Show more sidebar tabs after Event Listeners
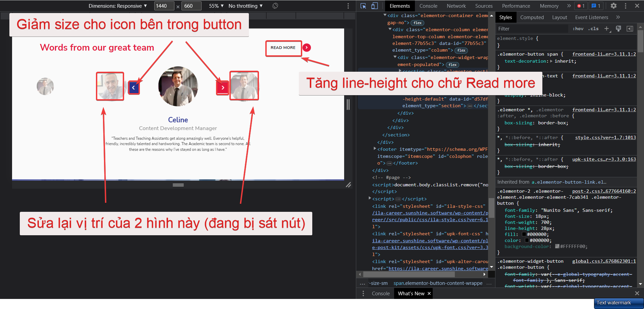 tap(618, 17)
